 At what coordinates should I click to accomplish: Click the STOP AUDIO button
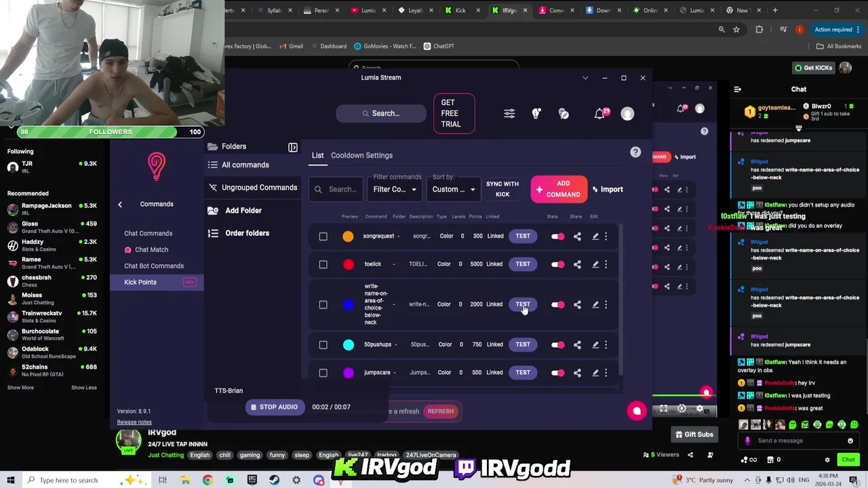pyautogui.click(x=274, y=407)
